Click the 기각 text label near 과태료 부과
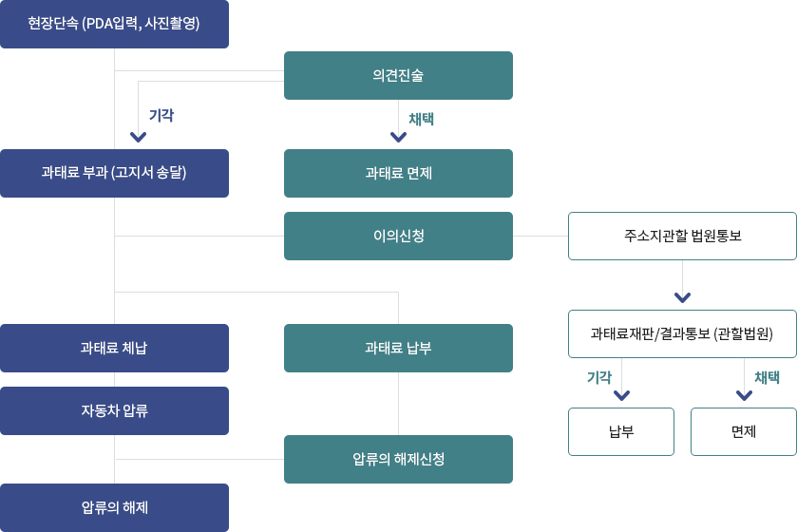Viewport: 797px width, 532px height. [161, 115]
